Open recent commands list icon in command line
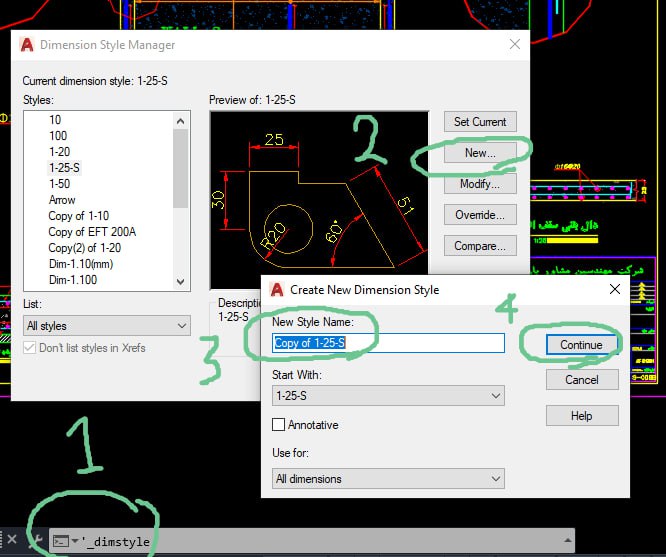Viewport: 666px width, 557px height. pyautogui.click(x=65, y=541)
